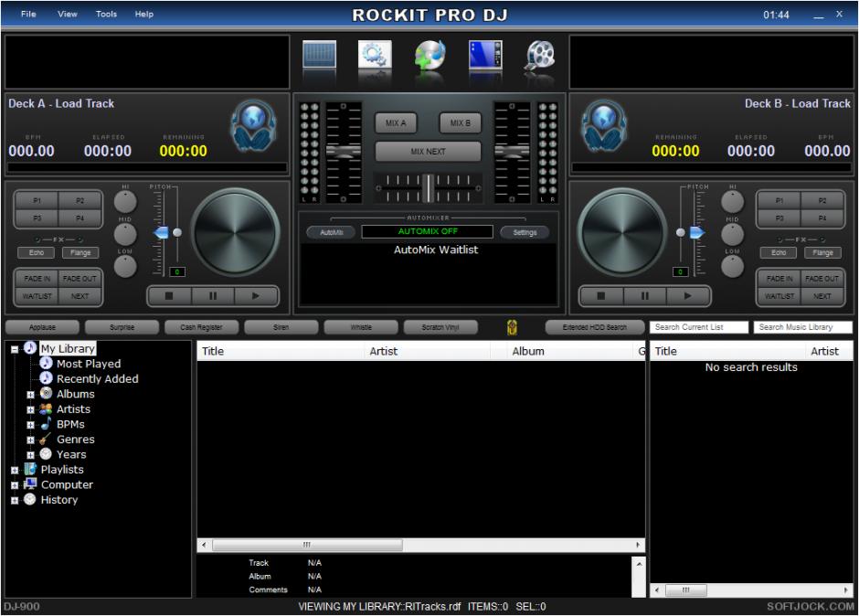Expand the Computer node
The image size is (859, 616).
pos(15,485)
